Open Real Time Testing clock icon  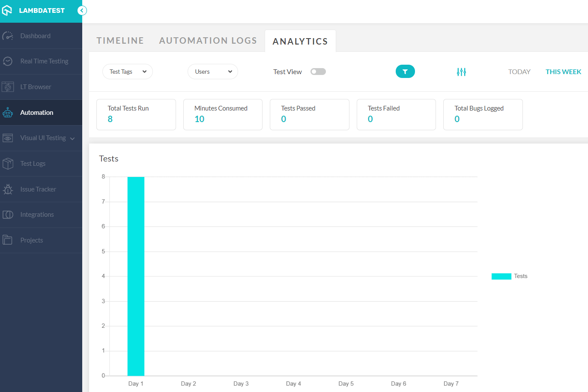pyautogui.click(x=8, y=61)
